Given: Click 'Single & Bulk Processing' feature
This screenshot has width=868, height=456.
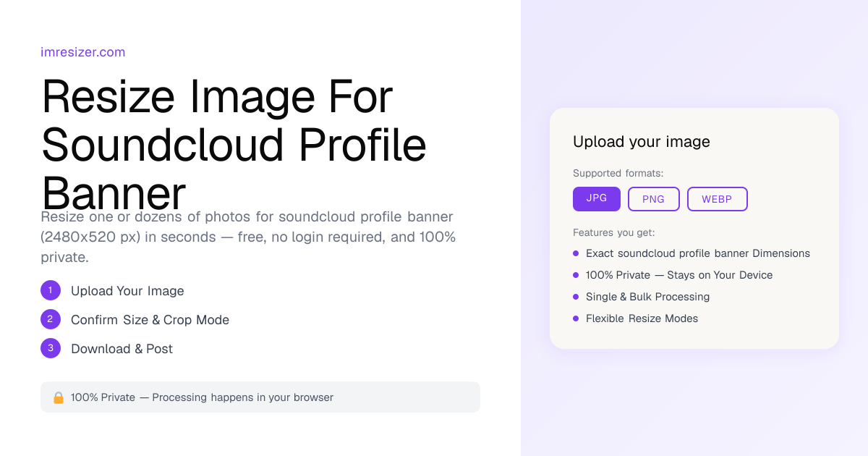Looking at the screenshot, I should pos(647,297).
